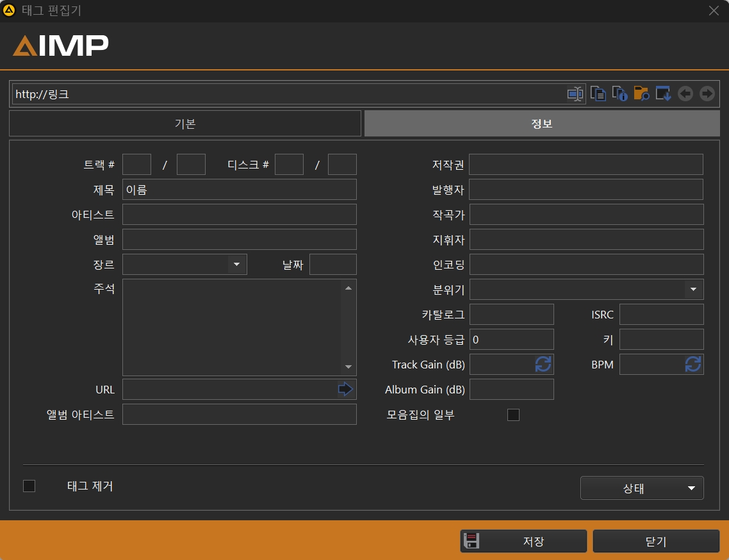
Task: Go to next file with right arrow
Action: pos(707,94)
